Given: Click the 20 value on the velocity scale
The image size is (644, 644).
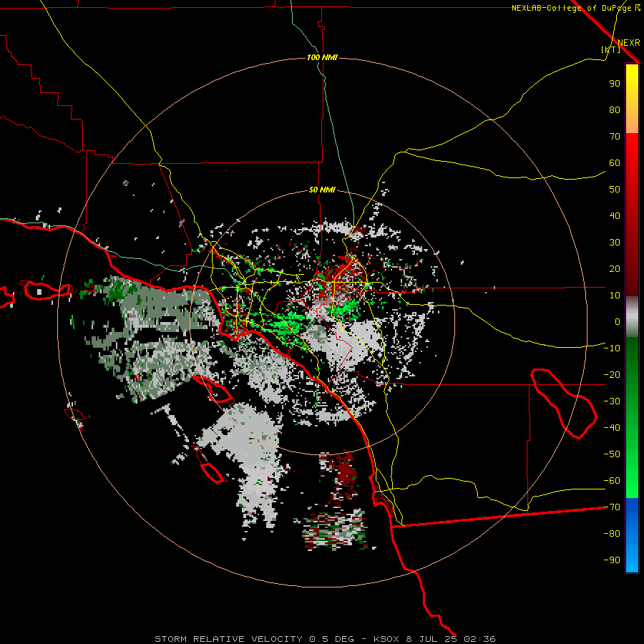Looking at the screenshot, I should pyautogui.click(x=615, y=269).
